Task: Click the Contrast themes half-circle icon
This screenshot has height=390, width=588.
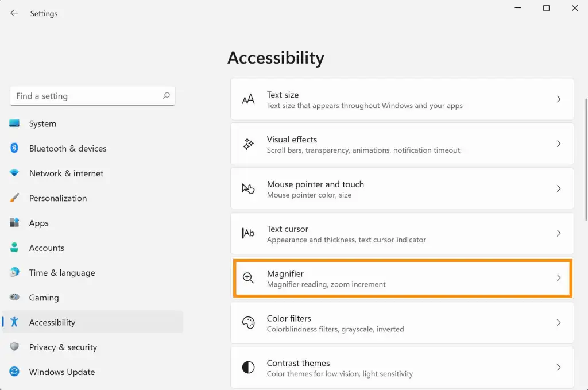Action: click(x=248, y=367)
